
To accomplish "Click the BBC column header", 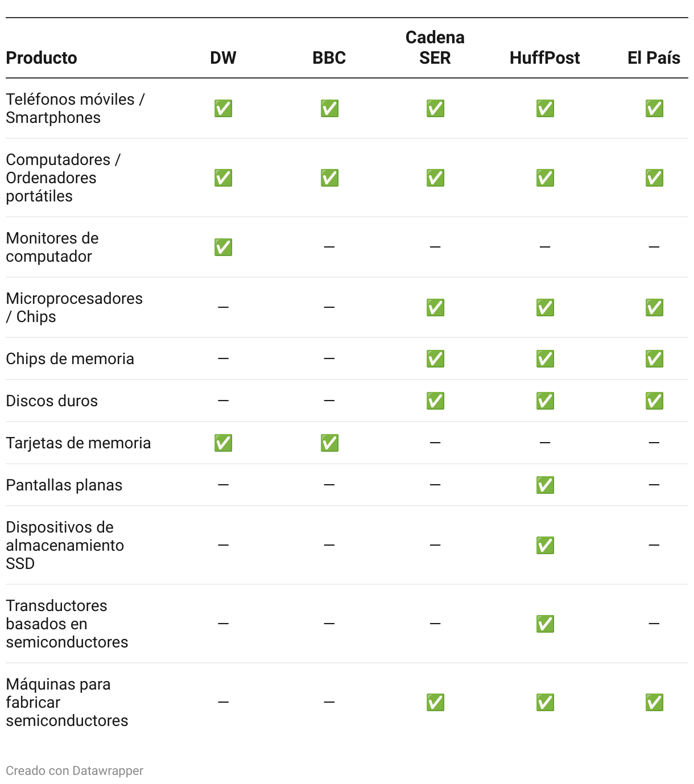I will (x=329, y=57).
